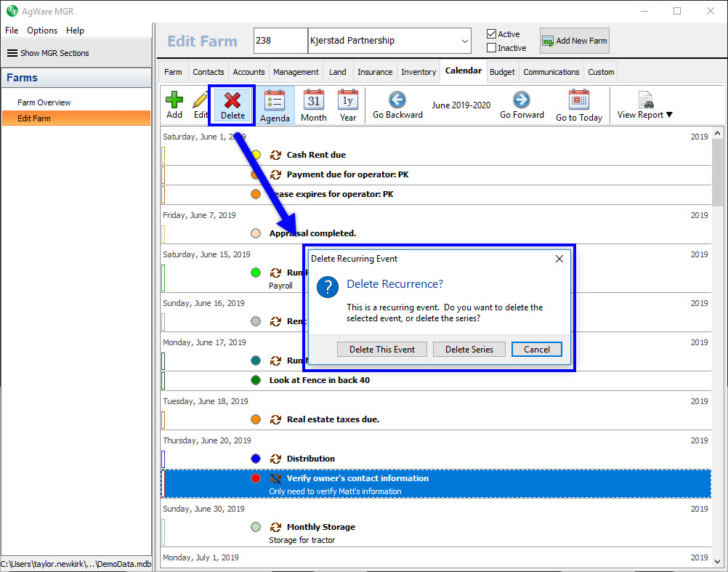Click the yellow circle for Cash Rent due

256,155
